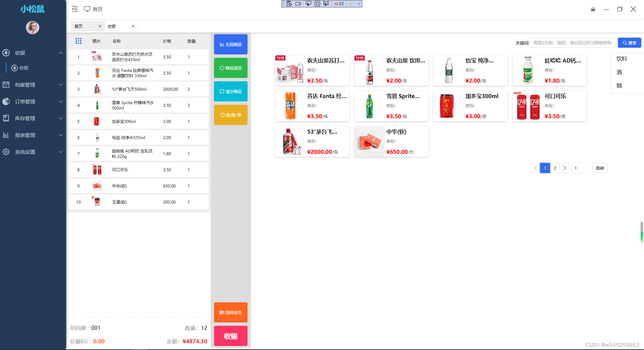Select page 1 in pagination
This screenshot has width=644, height=350.
click(x=545, y=168)
